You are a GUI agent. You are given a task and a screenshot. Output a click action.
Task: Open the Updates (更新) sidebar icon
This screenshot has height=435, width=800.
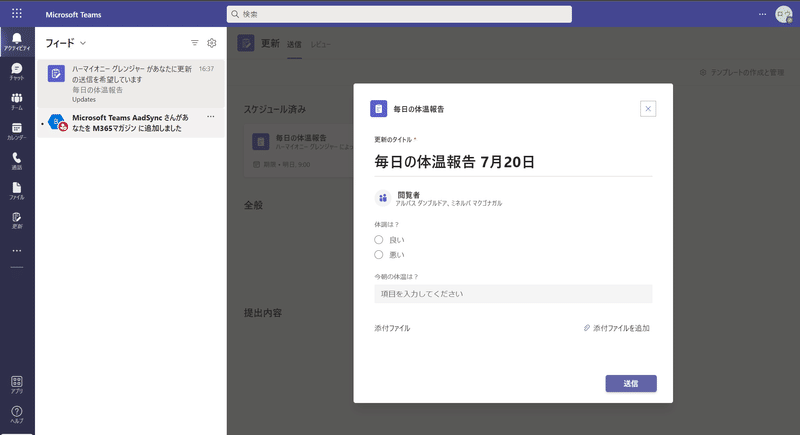point(17,220)
